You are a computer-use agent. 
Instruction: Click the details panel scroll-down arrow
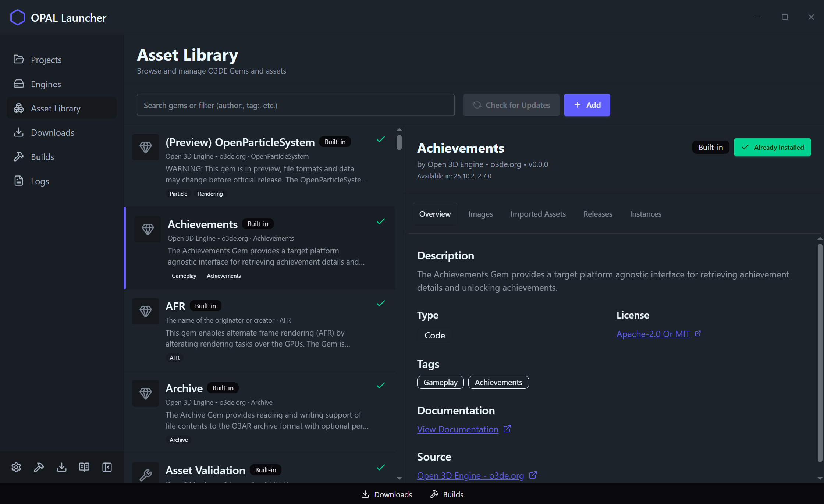pyautogui.click(x=820, y=478)
